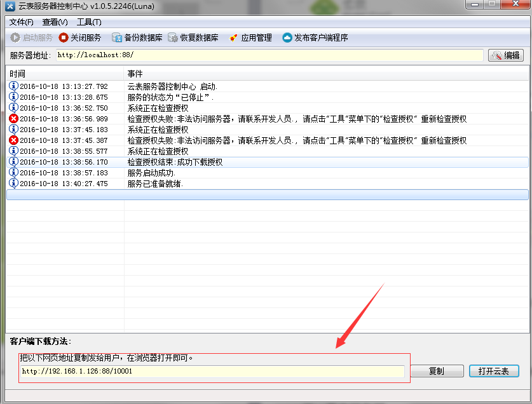Click the 应用管理 toolbar label

pyautogui.click(x=257, y=37)
